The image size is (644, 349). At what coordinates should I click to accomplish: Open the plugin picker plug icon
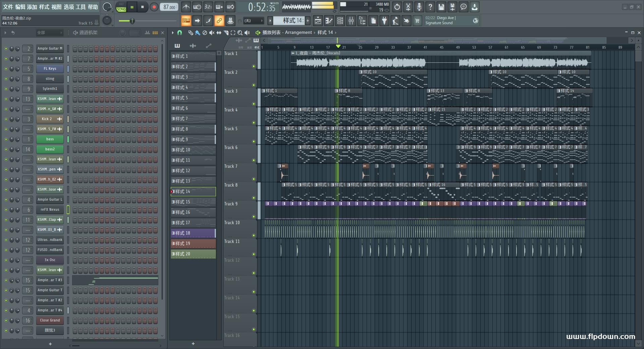point(384,21)
